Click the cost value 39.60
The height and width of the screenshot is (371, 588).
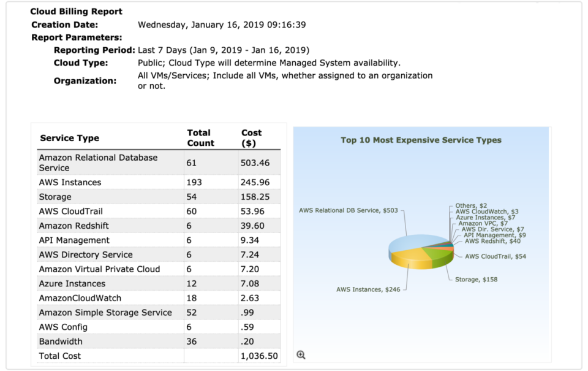(x=252, y=226)
